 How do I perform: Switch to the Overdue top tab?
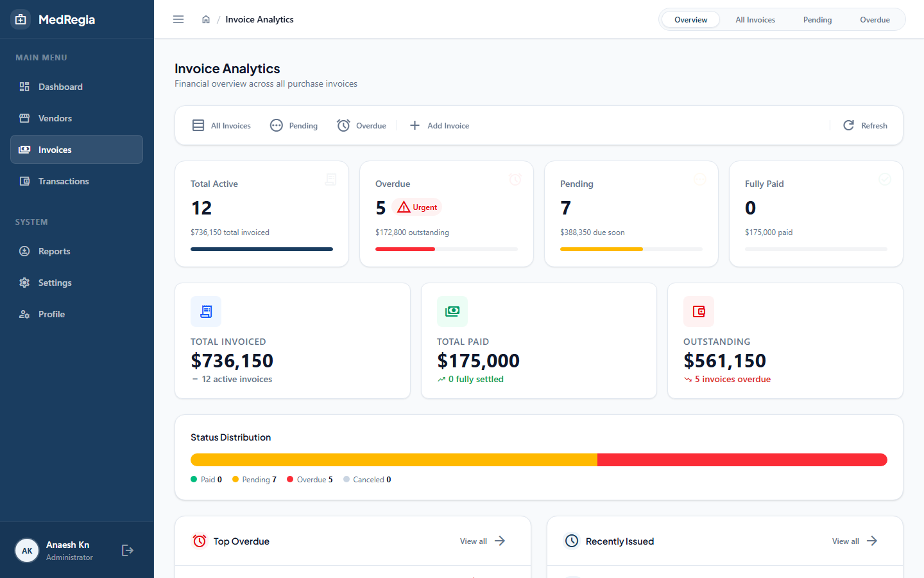tap(875, 19)
